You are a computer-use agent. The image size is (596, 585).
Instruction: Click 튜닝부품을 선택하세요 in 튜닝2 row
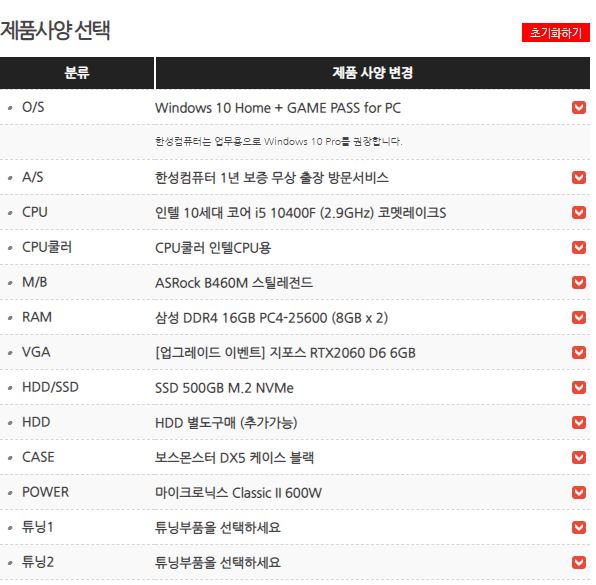(x=218, y=563)
